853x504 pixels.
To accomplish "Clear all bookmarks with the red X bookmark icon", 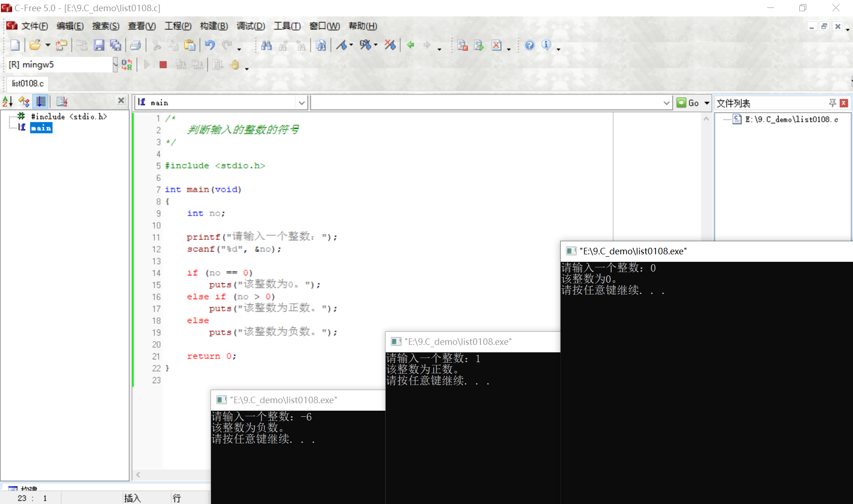I will pos(390,45).
